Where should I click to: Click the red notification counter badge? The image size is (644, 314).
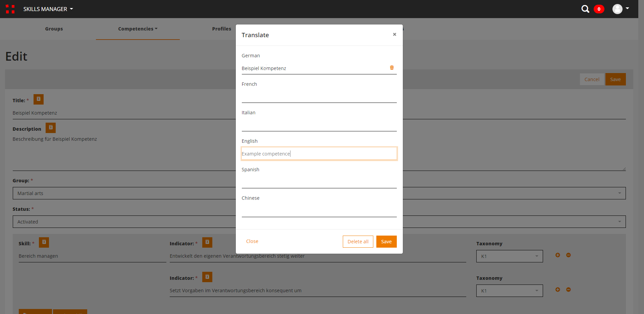click(x=599, y=9)
